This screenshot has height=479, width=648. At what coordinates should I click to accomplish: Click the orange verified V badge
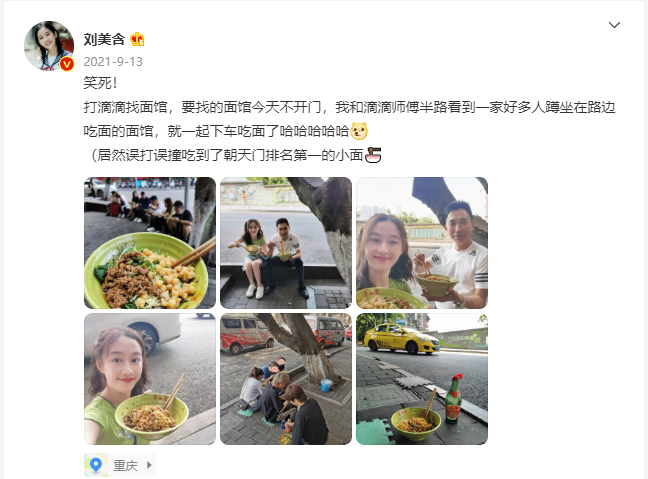click(x=67, y=64)
